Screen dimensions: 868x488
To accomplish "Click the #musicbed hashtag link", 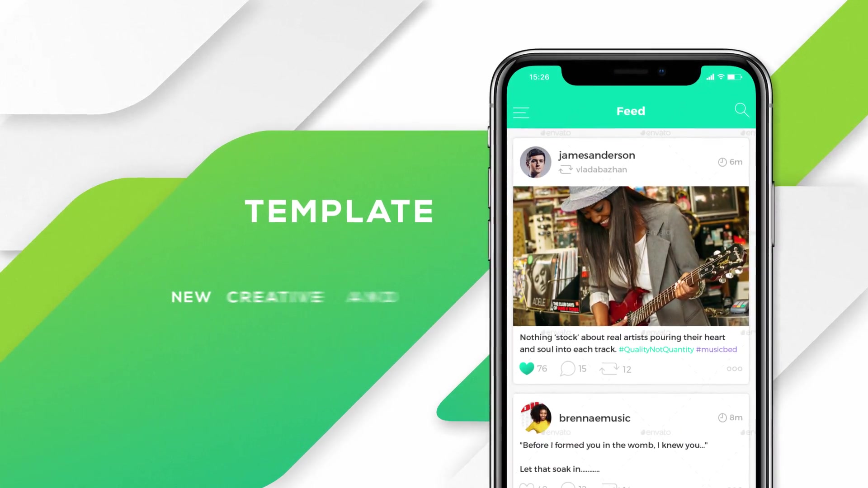I will 716,349.
